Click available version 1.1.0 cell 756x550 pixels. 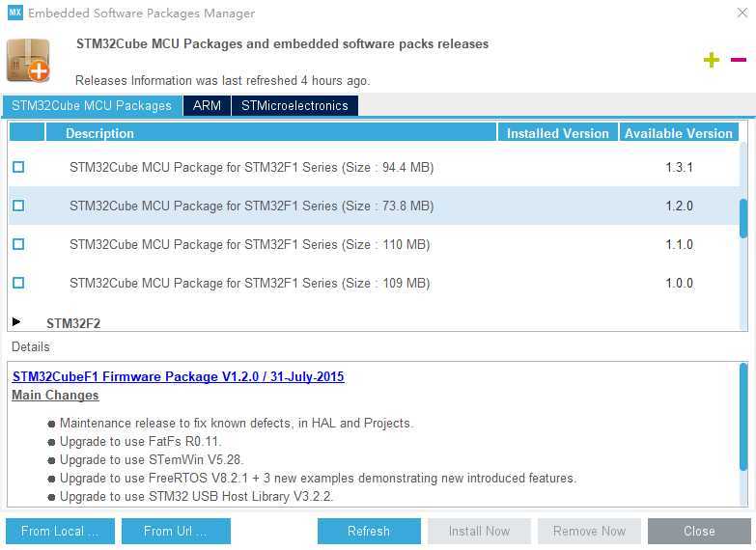tap(680, 244)
